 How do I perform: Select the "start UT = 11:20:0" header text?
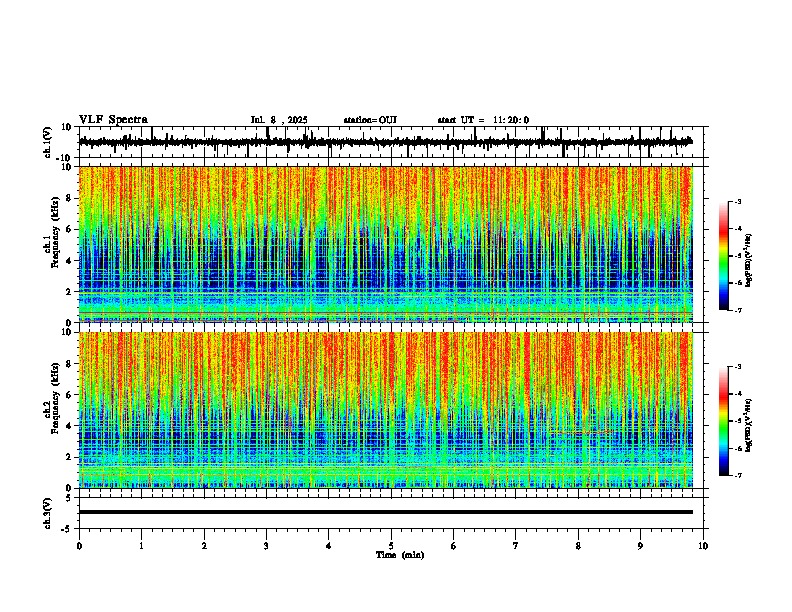[483, 120]
